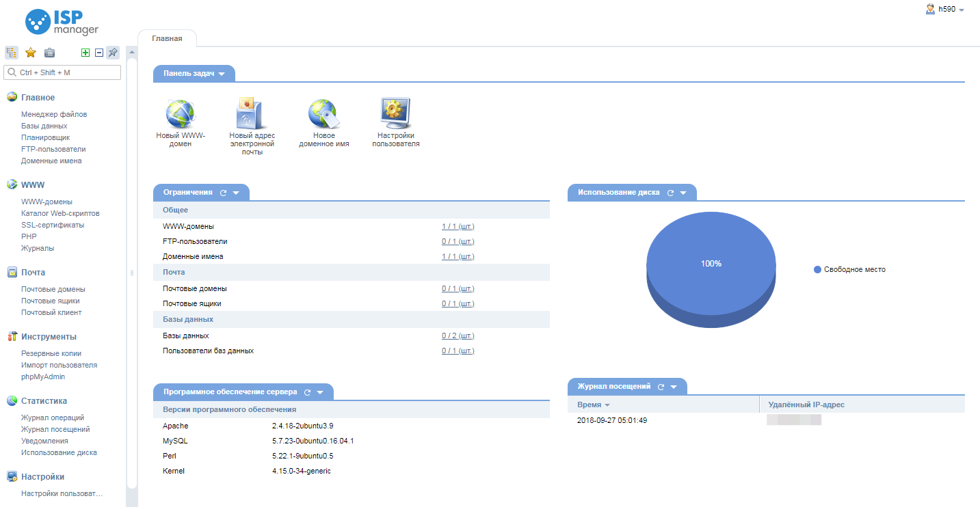Toggle the Свободное место legend swatch

(817, 269)
